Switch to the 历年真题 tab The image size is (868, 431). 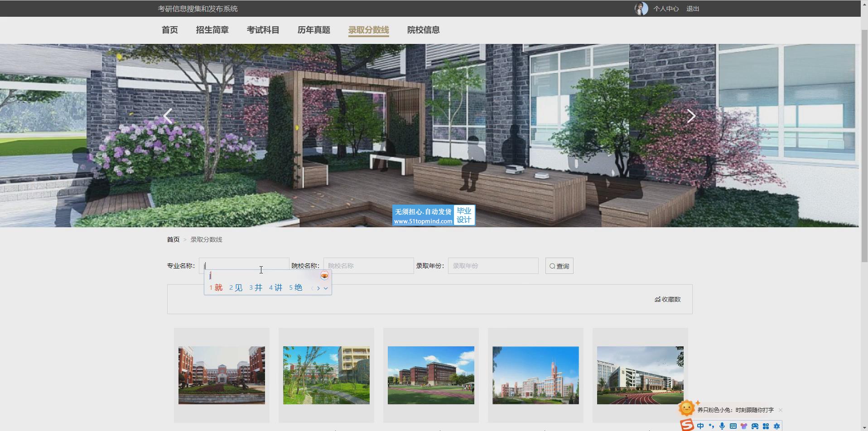pyautogui.click(x=313, y=30)
